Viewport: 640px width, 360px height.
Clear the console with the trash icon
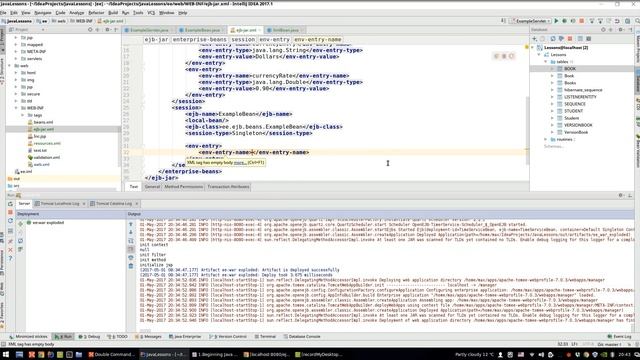131,266
